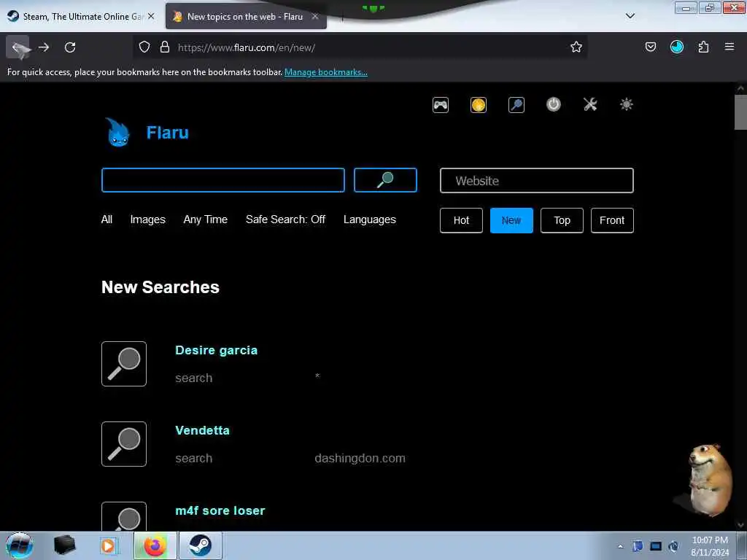Reload the page with the refresh icon
747x560 pixels.
[x=70, y=47]
